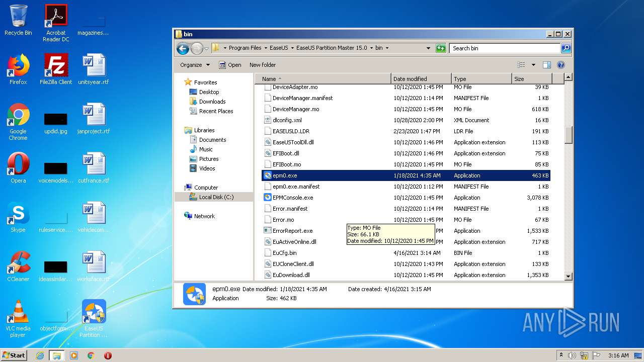This screenshot has width=644, height=362.
Task: Launch CCleaner from the desktop
Action: pos(18,266)
